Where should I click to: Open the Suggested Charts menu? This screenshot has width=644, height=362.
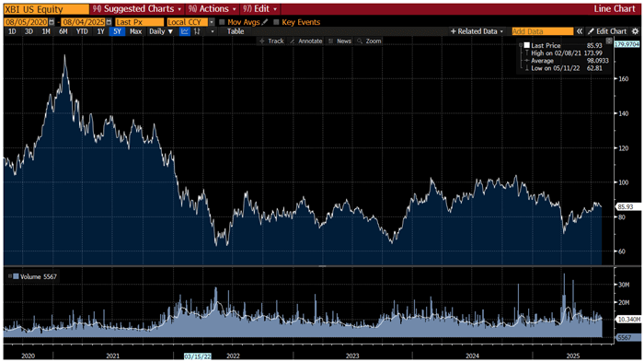[138, 8]
